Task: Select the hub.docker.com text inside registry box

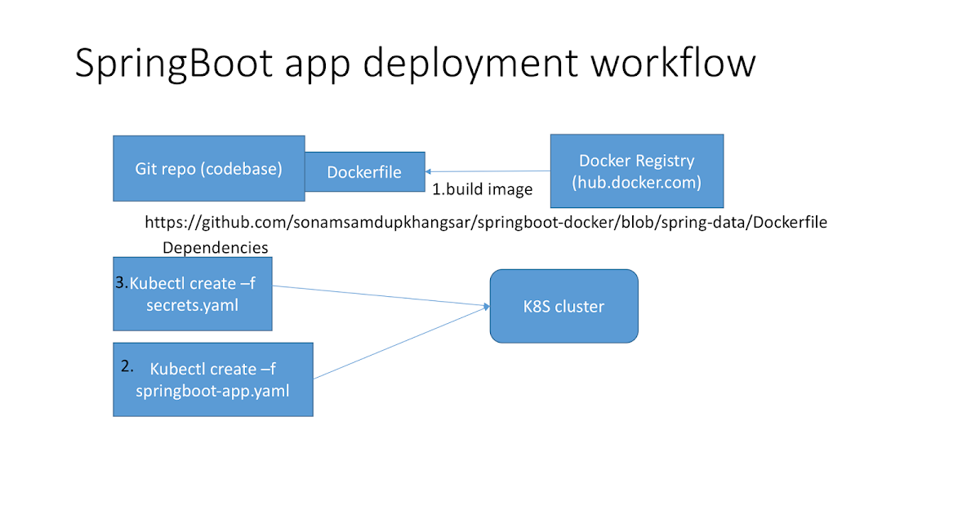Action: pos(637,183)
